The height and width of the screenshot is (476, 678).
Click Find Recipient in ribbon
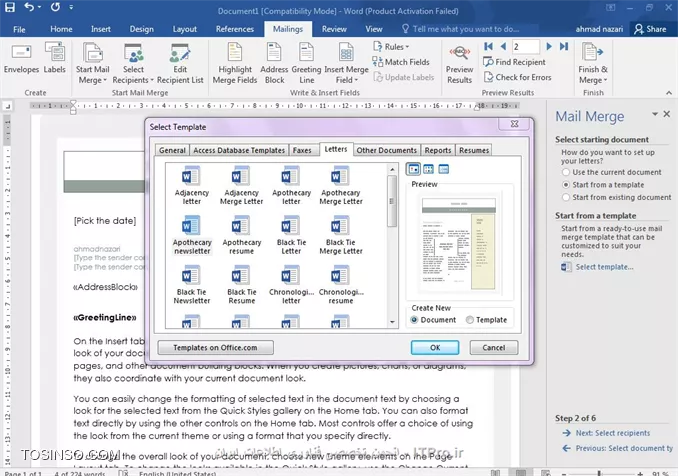pos(515,62)
